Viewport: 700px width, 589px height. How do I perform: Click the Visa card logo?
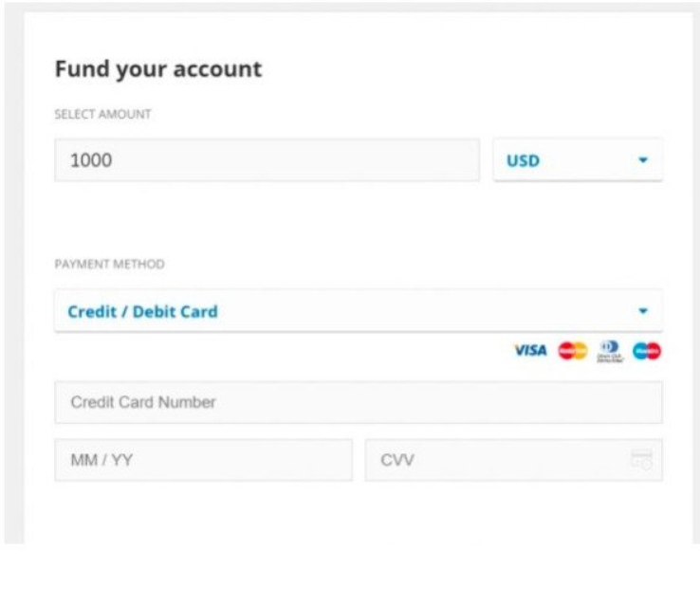530,351
